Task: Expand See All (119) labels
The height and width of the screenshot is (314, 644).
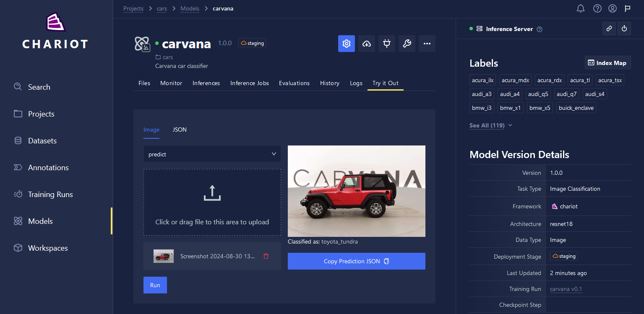Action: 490,125
